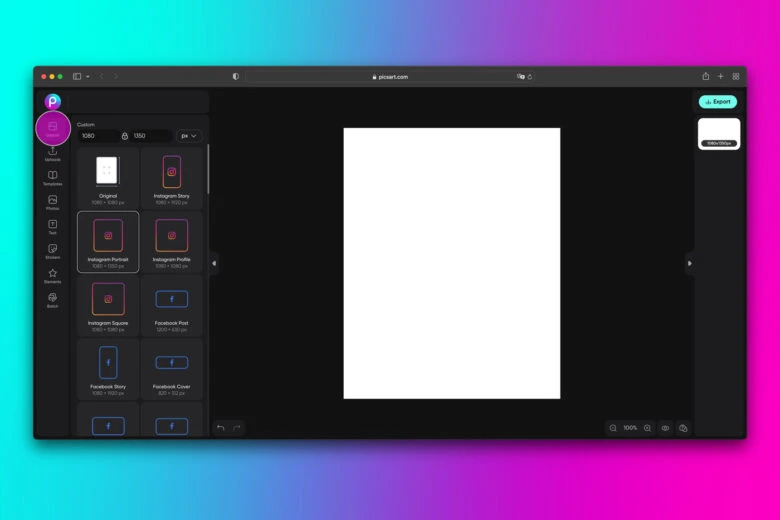
Task: Open the Elements star icon
Action: [52, 275]
